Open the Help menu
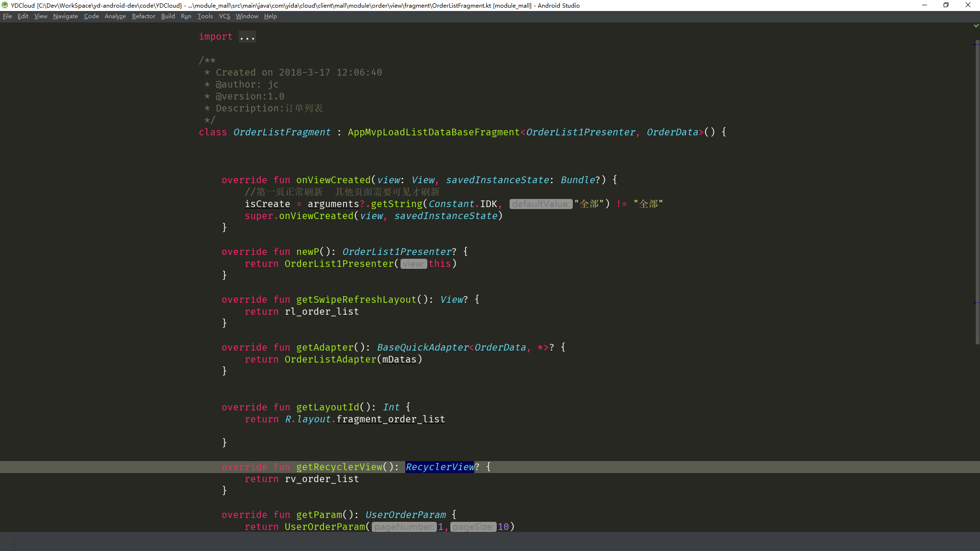Image resolution: width=980 pixels, height=551 pixels. (x=270, y=16)
